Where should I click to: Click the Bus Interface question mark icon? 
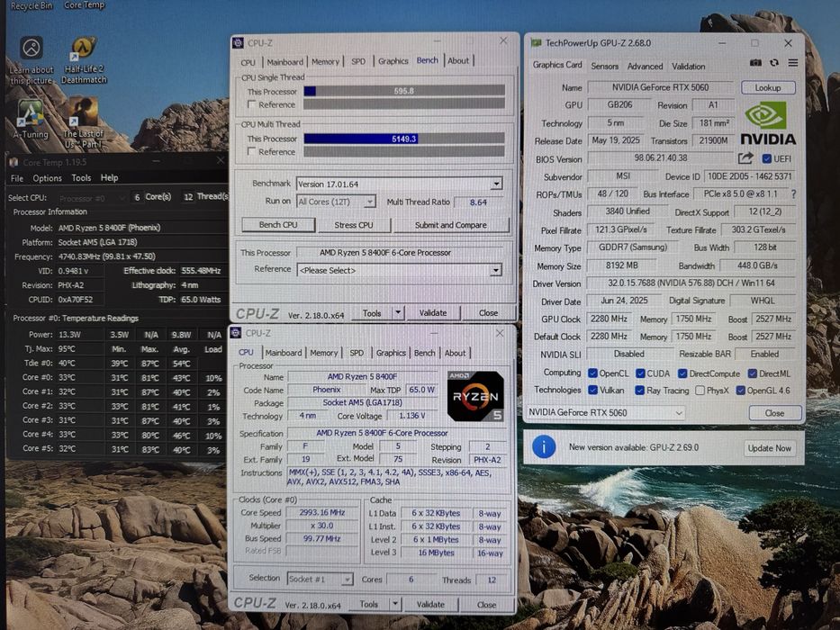(x=793, y=193)
